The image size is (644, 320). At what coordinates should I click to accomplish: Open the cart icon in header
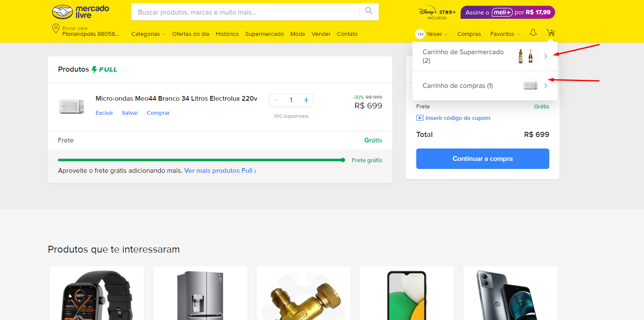coord(551,33)
